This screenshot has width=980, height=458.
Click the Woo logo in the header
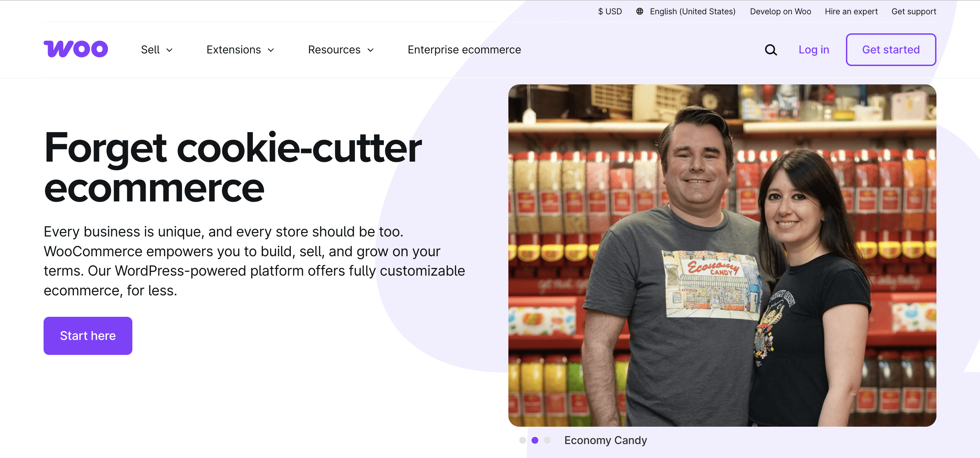[x=75, y=49]
